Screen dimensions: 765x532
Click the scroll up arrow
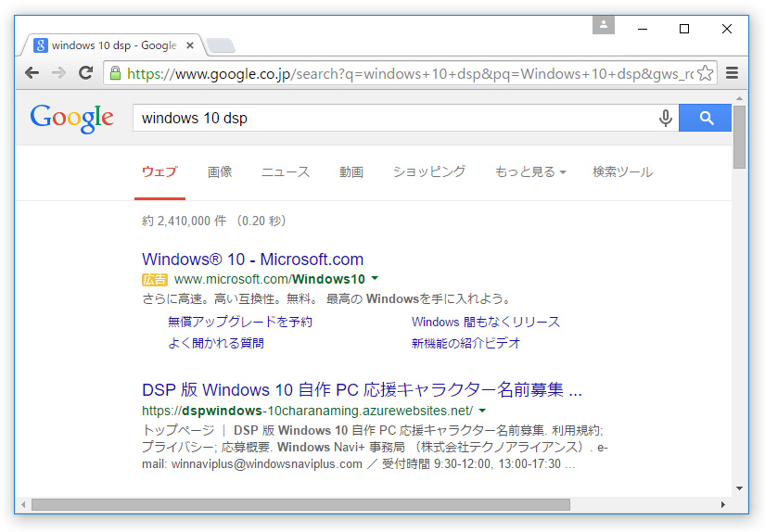pos(740,98)
